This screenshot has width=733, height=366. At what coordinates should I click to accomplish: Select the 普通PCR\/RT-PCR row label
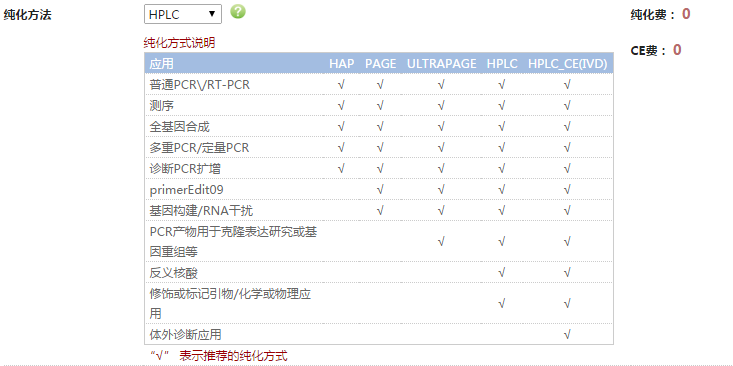coord(200,85)
